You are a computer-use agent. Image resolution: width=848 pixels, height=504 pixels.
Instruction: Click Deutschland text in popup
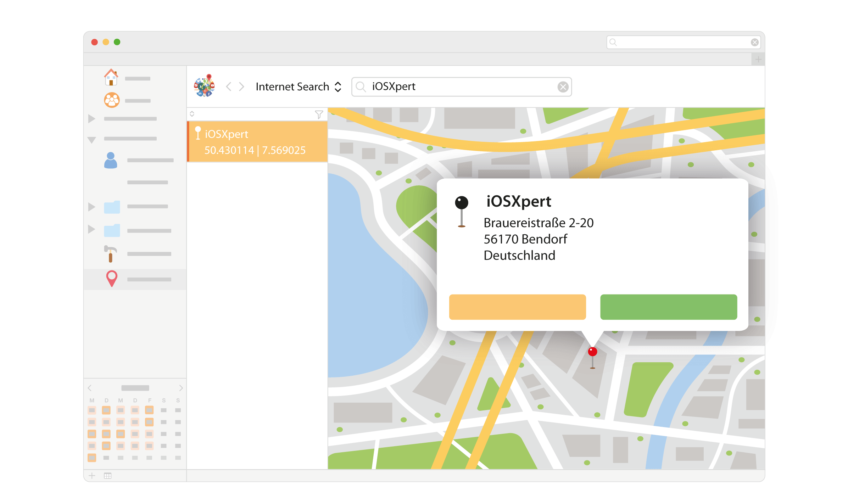point(519,256)
